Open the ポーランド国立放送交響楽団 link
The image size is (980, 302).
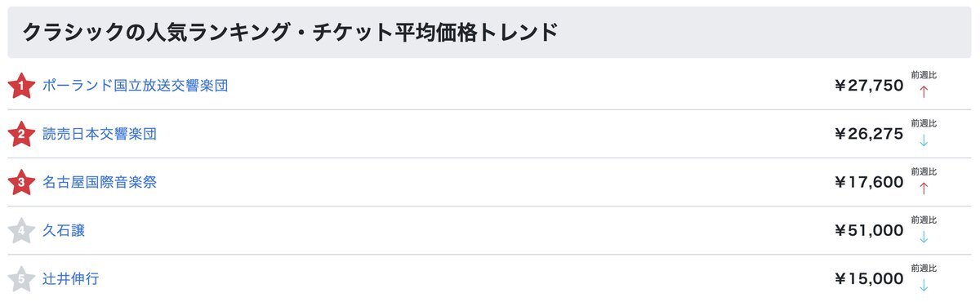135,86
